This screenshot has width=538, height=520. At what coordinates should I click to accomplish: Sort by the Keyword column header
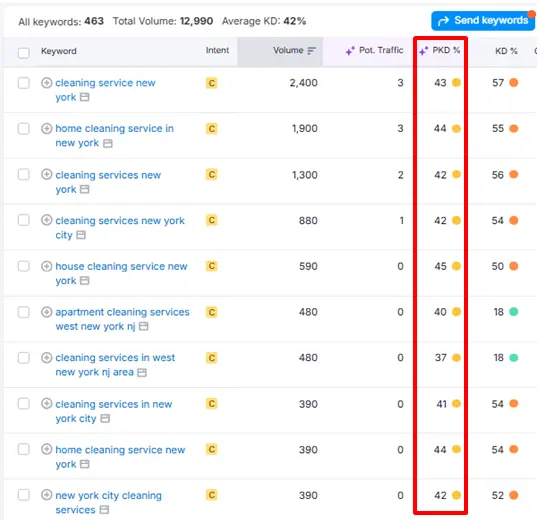coord(59,51)
